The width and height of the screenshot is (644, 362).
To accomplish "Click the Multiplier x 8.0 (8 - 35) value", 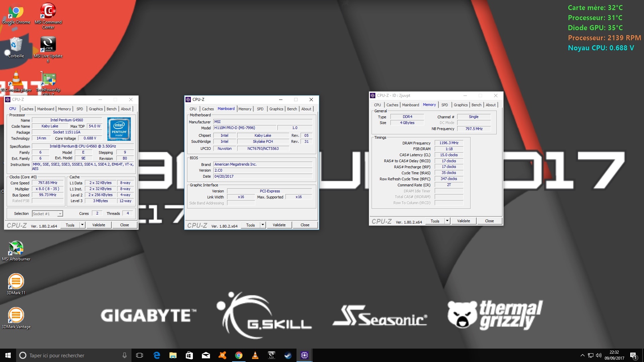I will pyautogui.click(x=48, y=189).
